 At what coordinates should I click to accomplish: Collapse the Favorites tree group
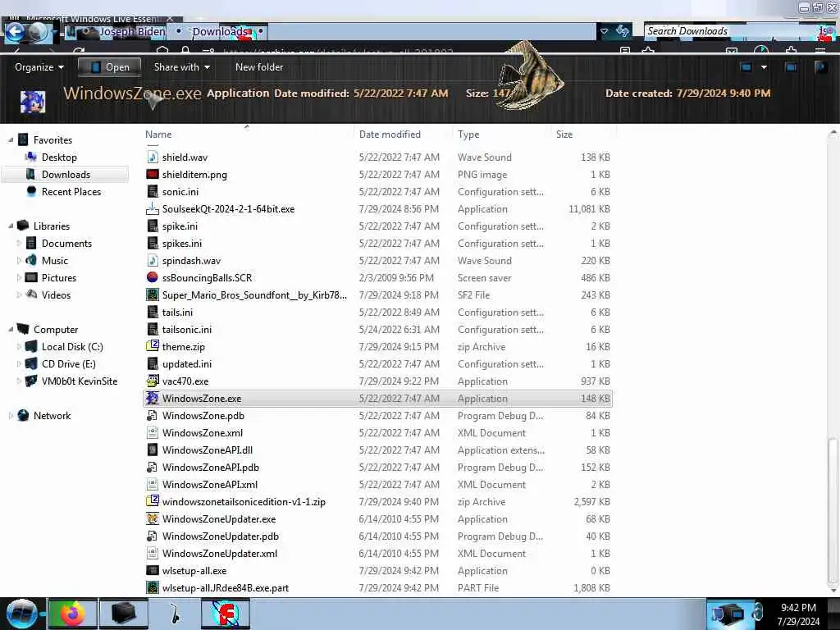11,139
